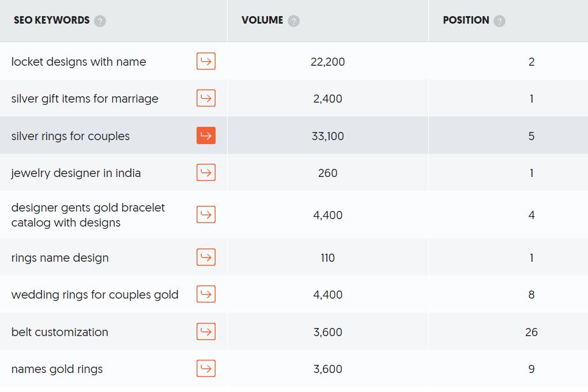Show help tooltip next to Volume header
Viewport: 588px width, 392px height.
click(293, 21)
